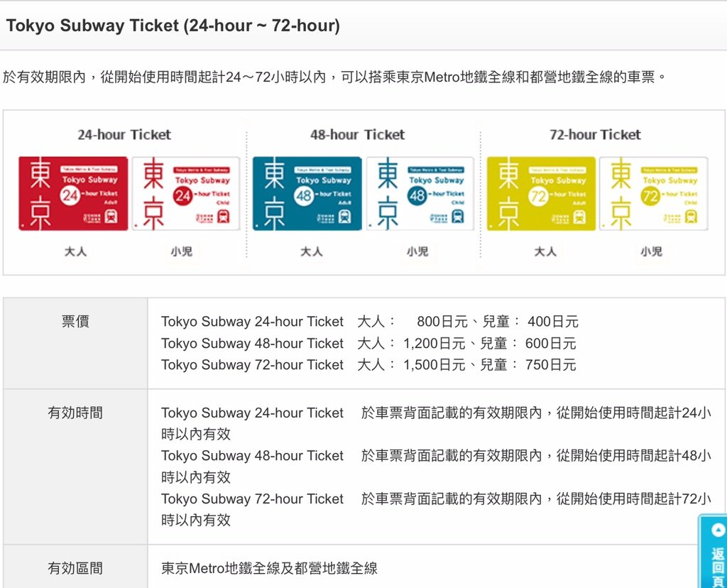Click the 24-hour Ticket column title
The image size is (727, 588).
(x=124, y=134)
